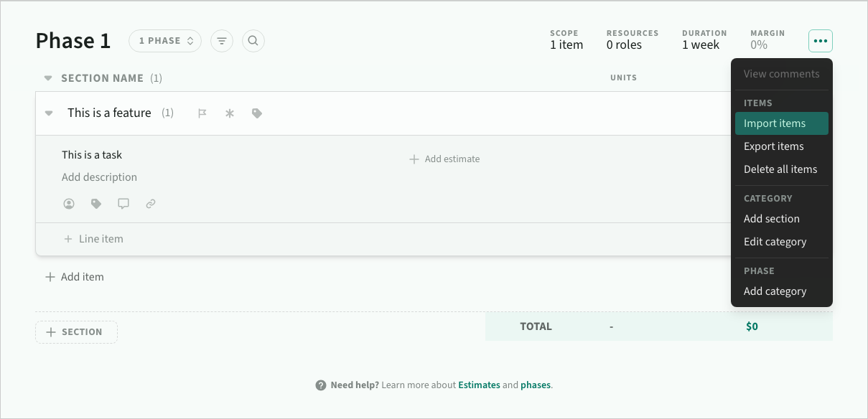
Task: Click the filter icon beside phase selector
Action: (x=222, y=41)
